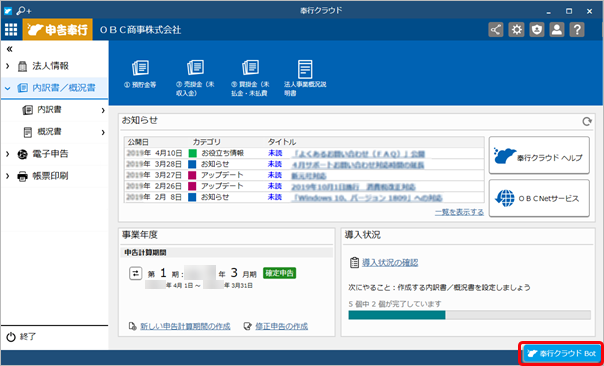Collapse the sidebar with « button
The image size is (604, 366).
click(9, 49)
